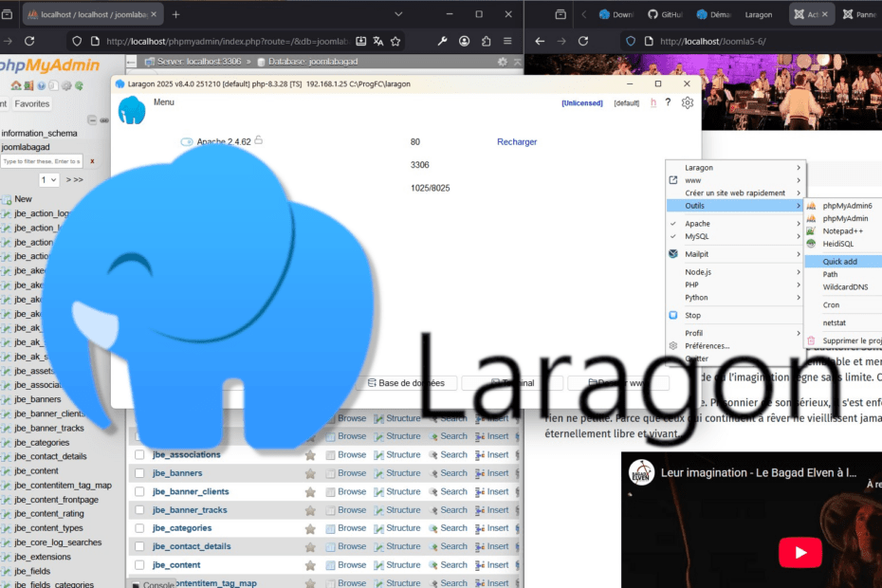Screen dimensions: 882x588
Task: Bookmark the phpMyAdmin page with the star
Action: pos(395,42)
